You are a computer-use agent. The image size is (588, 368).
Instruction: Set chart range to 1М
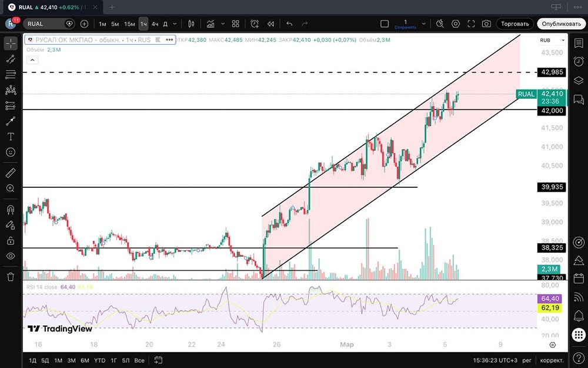coord(58,360)
